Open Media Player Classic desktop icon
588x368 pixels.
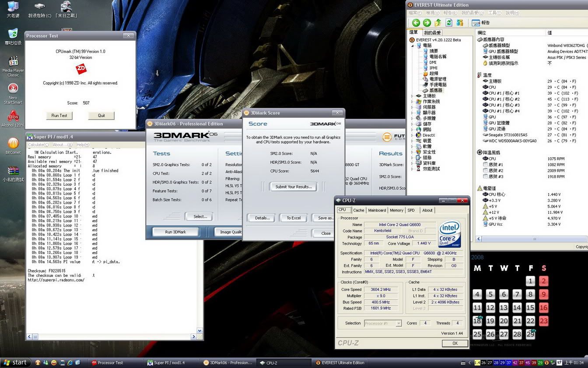tap(13, 67)
